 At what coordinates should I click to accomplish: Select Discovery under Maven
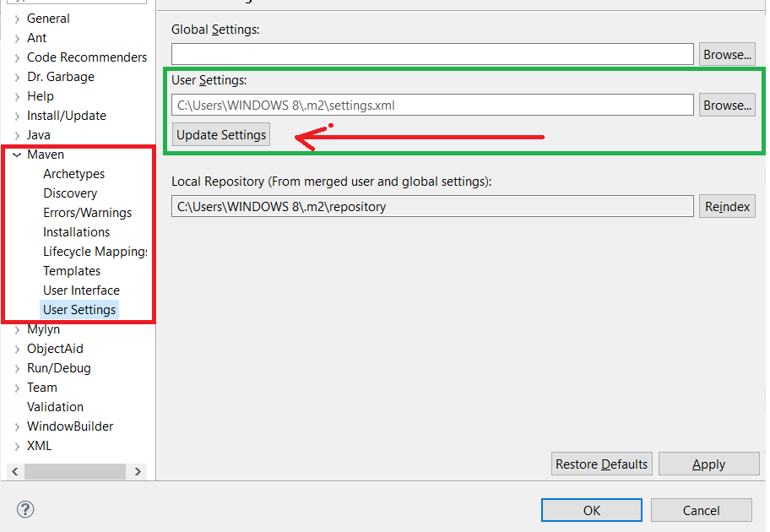(70, 193)
